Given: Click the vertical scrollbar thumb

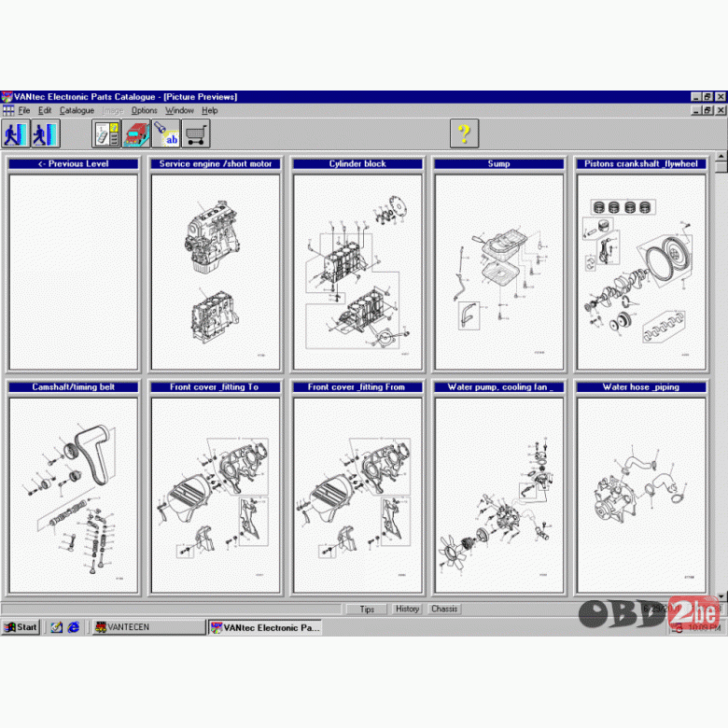Looking at the screenshot, I should (721, 167).
